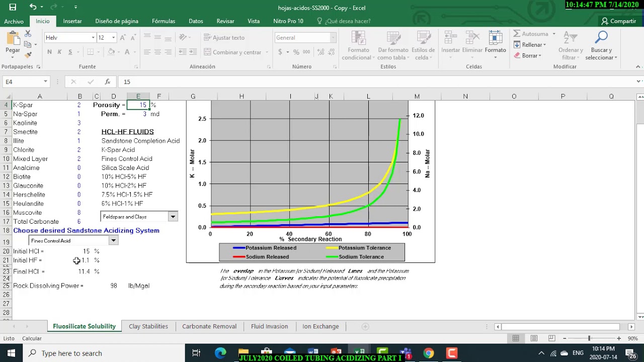Open the Fluid Invasion sheet tab
This screenshot has height=362, width=644.
(x=270, y=326)
